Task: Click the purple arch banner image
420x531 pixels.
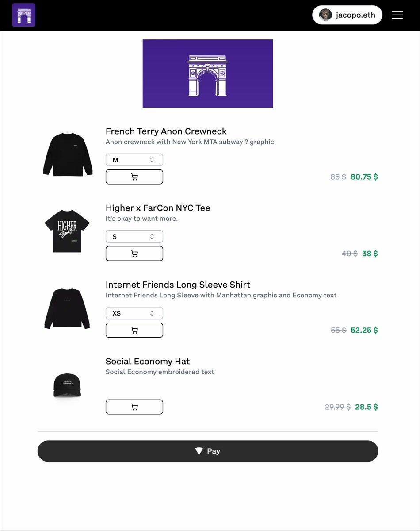Action: pyautogui.click(x=208, y=73)
